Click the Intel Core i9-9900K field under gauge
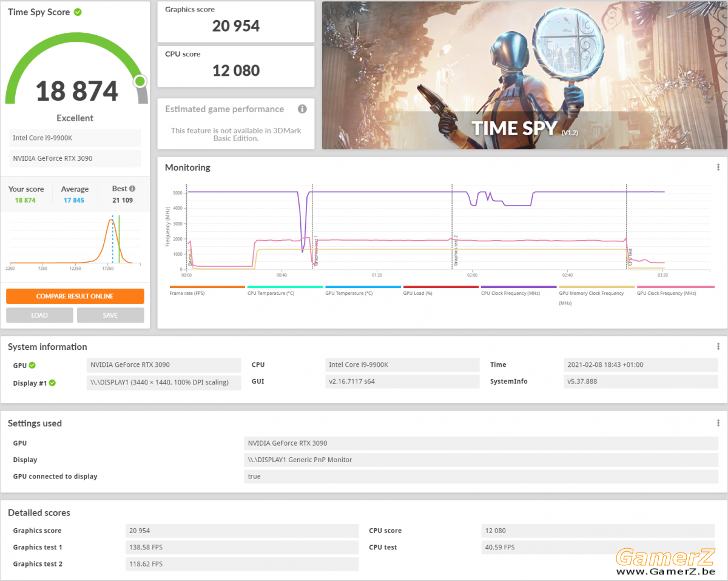This screenshot has height=581, width=728. [x=75, y=138]
